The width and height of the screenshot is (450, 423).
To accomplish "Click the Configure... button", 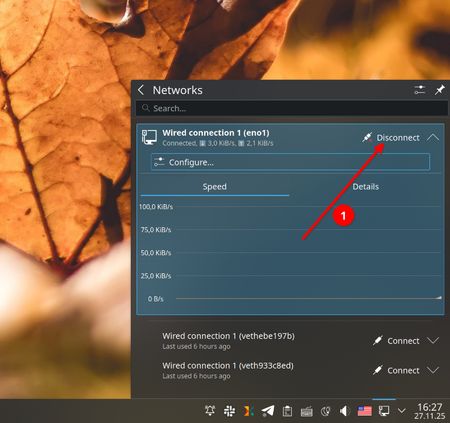I will pos(290,162).
